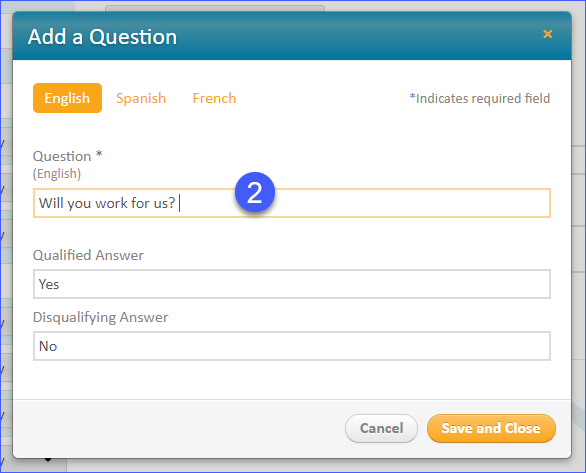Focus the Disqualifying Answer field containing No
This screenshot has width=586, height=473.
(292, 346)
